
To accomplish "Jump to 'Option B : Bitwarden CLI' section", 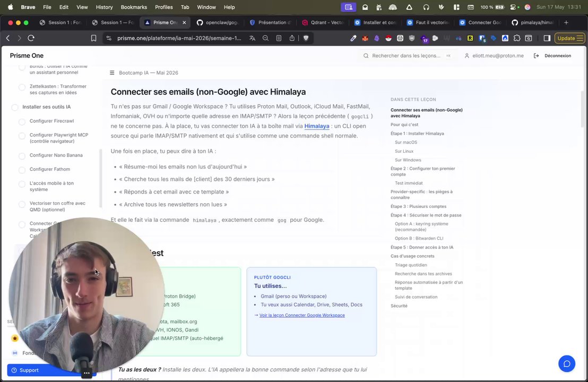I will [x=419, y=238].
